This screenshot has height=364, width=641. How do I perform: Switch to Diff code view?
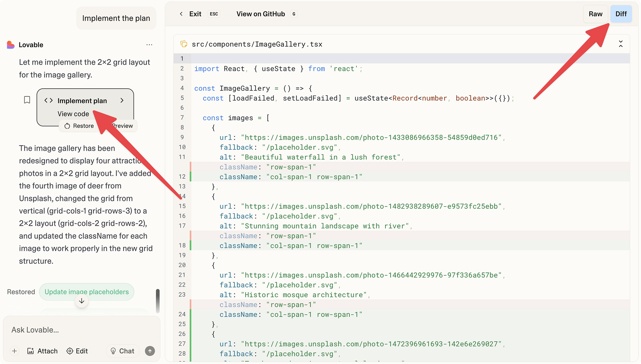click(621, 14)
